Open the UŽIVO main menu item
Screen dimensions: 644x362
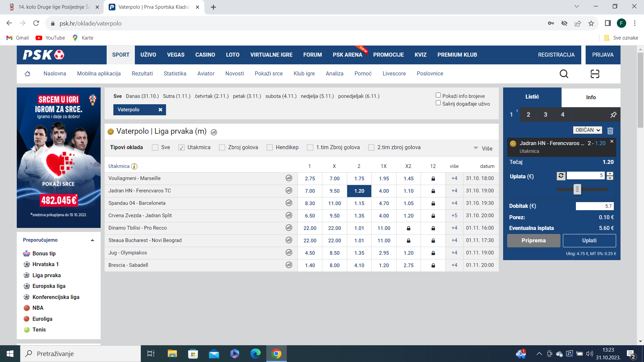tap(148, 55)
